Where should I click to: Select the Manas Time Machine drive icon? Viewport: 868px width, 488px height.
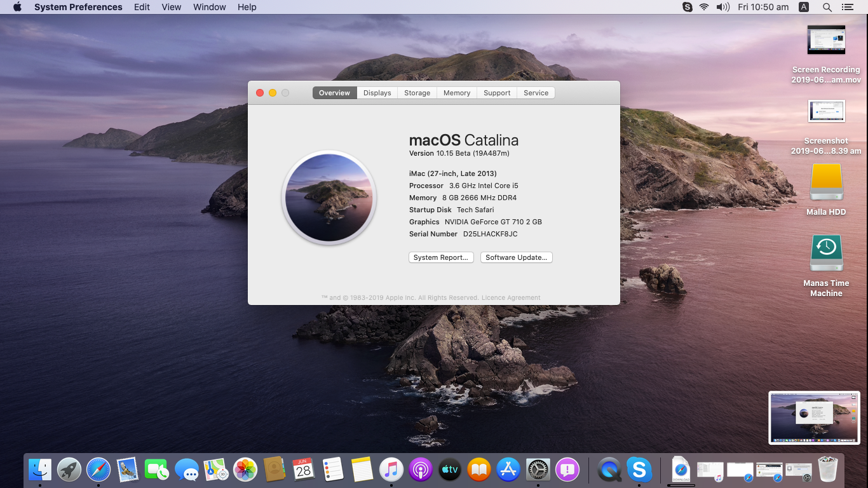pyautogui.click(x=826, y=252)
